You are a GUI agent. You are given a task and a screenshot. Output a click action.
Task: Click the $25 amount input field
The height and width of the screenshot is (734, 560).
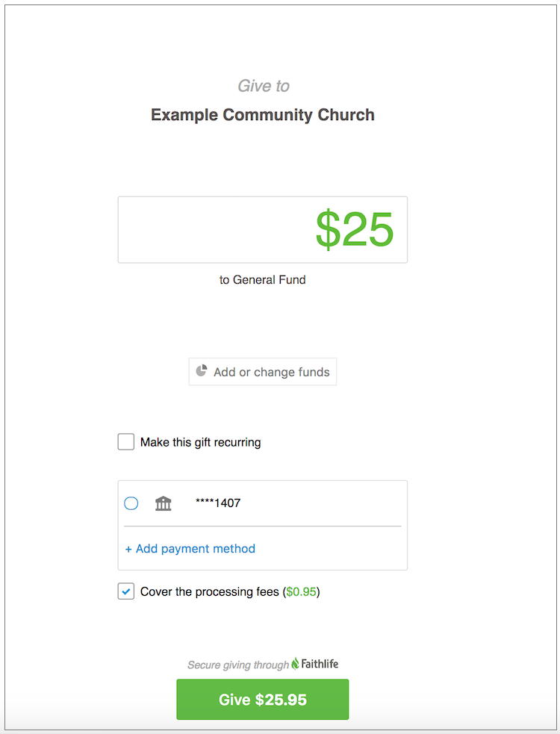tap(263, 230)
